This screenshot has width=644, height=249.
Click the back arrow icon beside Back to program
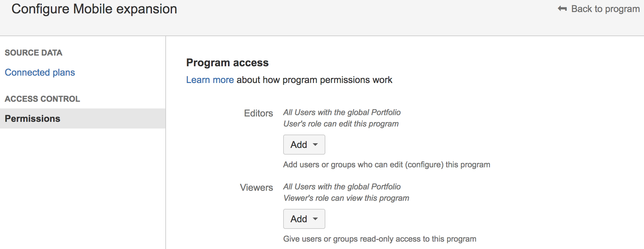pos(562,9)
